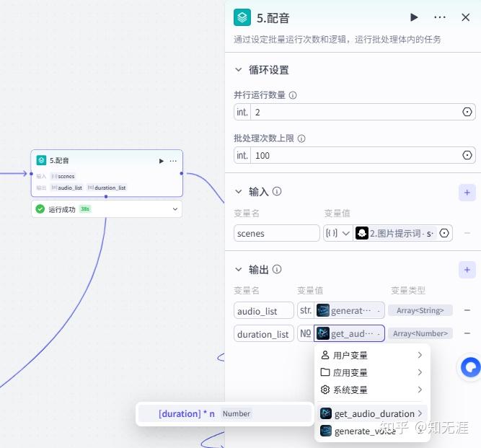Click the 用户变量 person icon
The width and height of the screenshot is (481, 448).
(x=325, y=355)
